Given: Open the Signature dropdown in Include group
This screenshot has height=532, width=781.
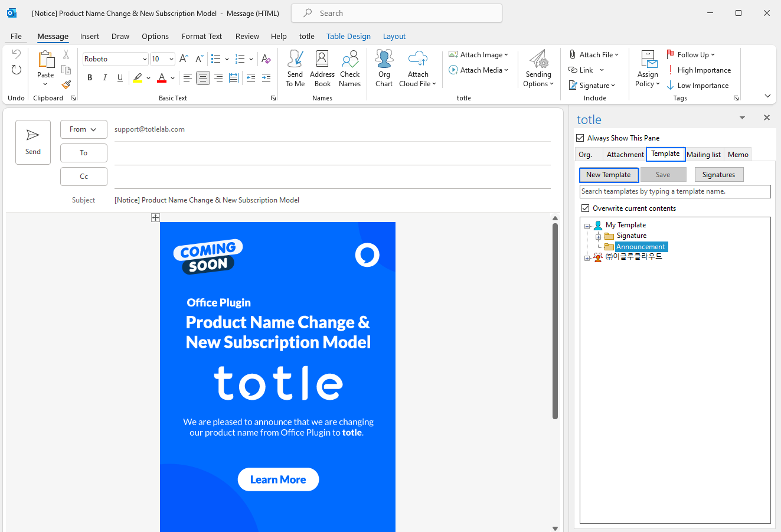Looking at the screenshot, I should 592,86.
